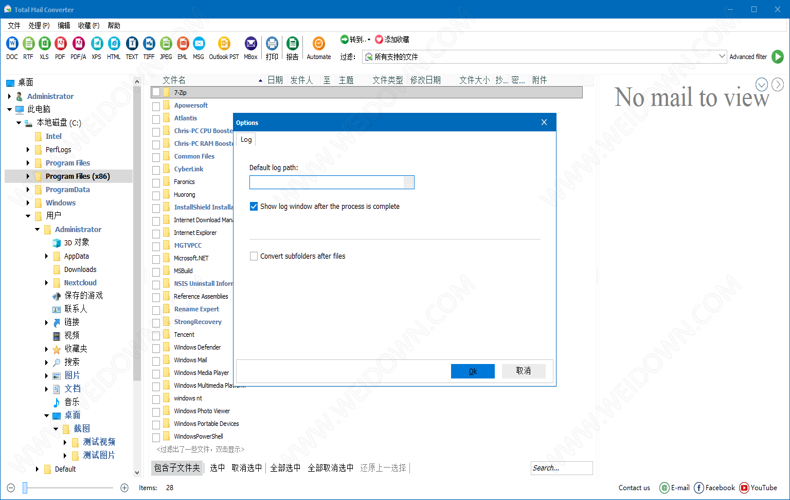Collapse the 此电脑 tree node

10,109
